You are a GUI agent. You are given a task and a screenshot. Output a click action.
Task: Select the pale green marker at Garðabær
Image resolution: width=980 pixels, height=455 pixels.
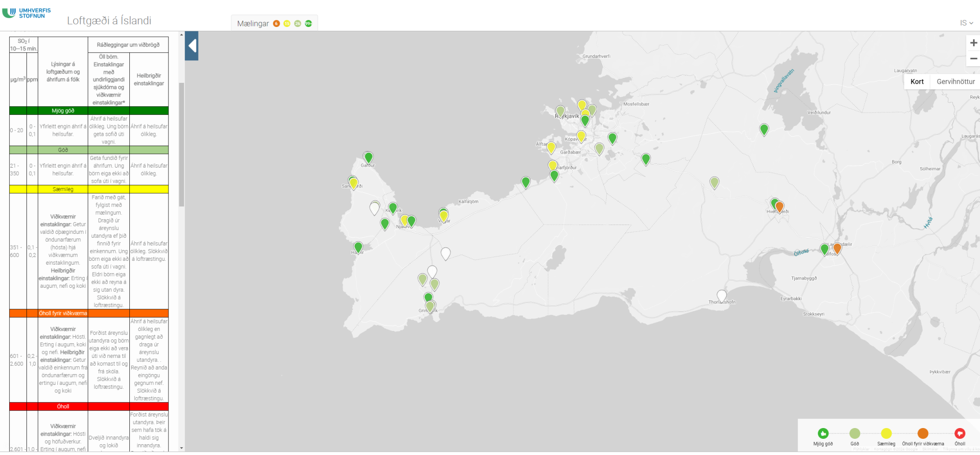[x=599, y=149]
